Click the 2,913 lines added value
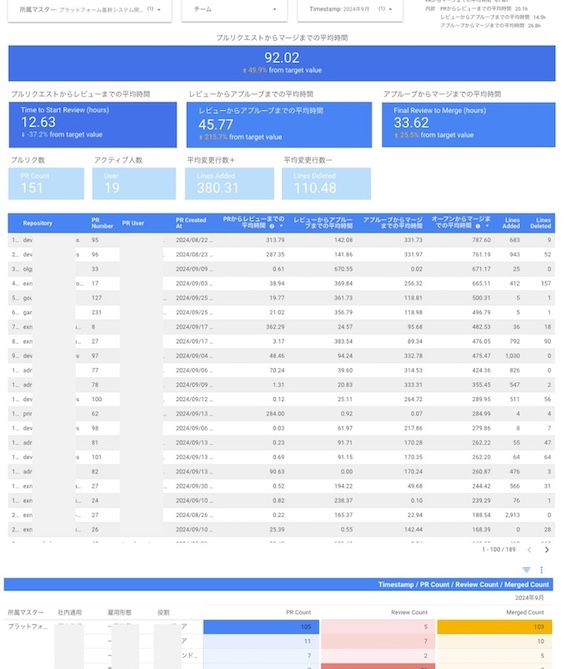567x669 pixels. 512,515
